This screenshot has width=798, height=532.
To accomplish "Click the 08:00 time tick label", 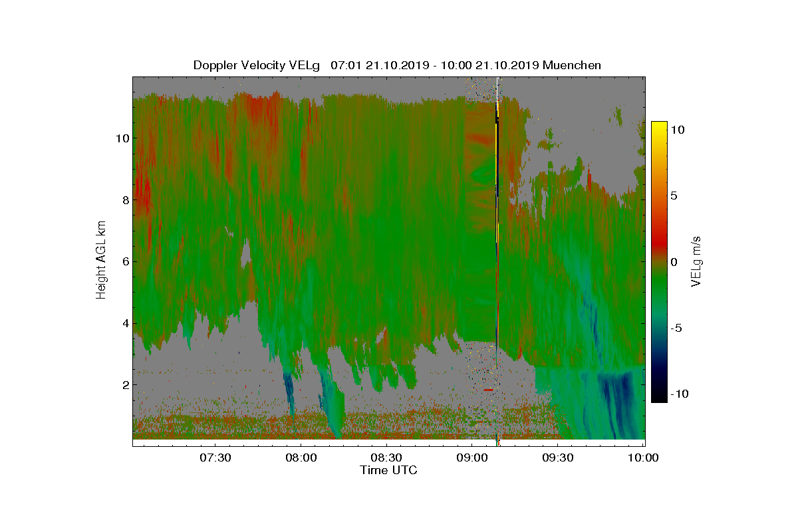I will click(x=301, y=458).
